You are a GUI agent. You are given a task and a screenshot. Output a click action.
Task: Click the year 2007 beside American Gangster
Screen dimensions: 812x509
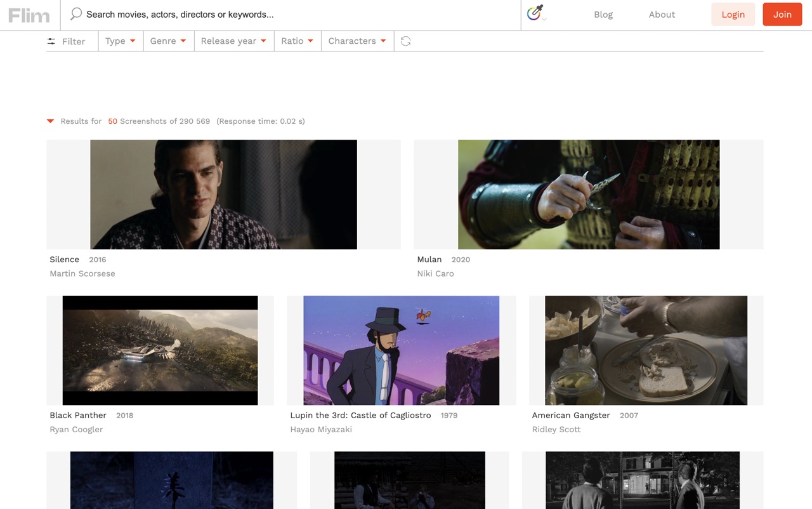(x=629, y=416)
